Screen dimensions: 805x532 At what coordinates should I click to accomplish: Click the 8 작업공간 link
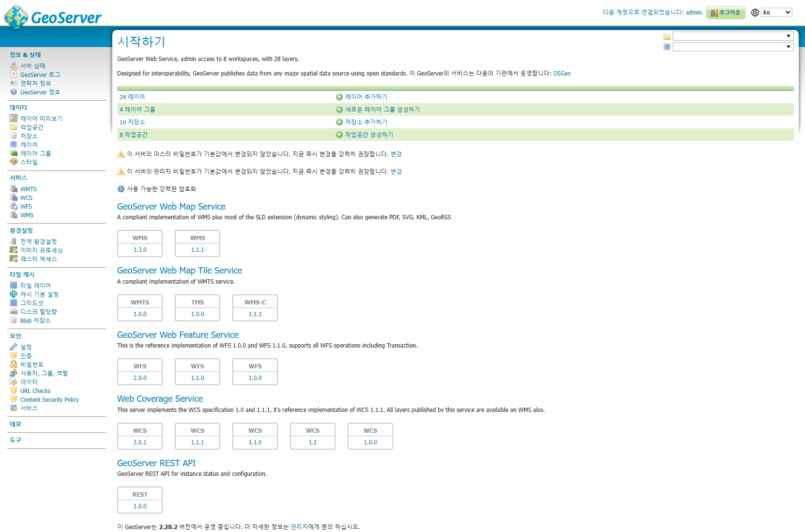134,135
